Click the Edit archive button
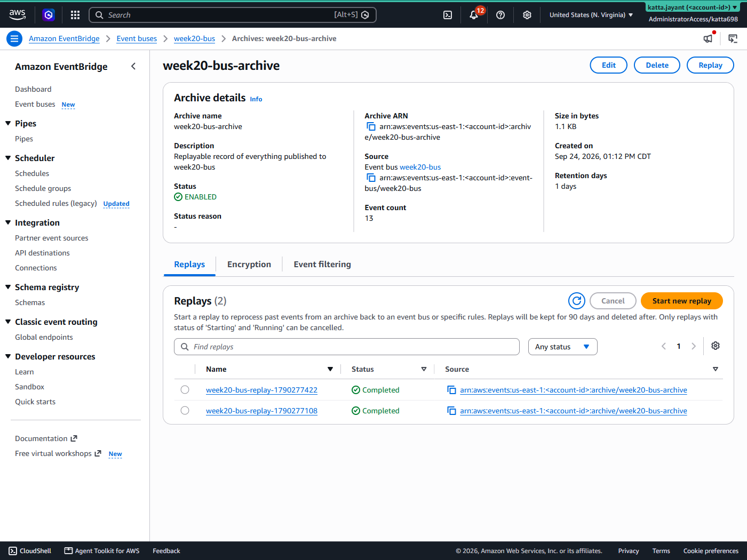The width and height of the screenshot is (747, 560). (x=609, y=65)
